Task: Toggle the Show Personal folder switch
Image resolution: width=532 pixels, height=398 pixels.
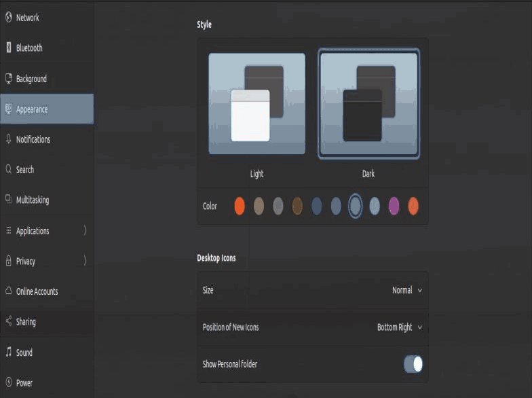Action: click(x=413, y=364)
